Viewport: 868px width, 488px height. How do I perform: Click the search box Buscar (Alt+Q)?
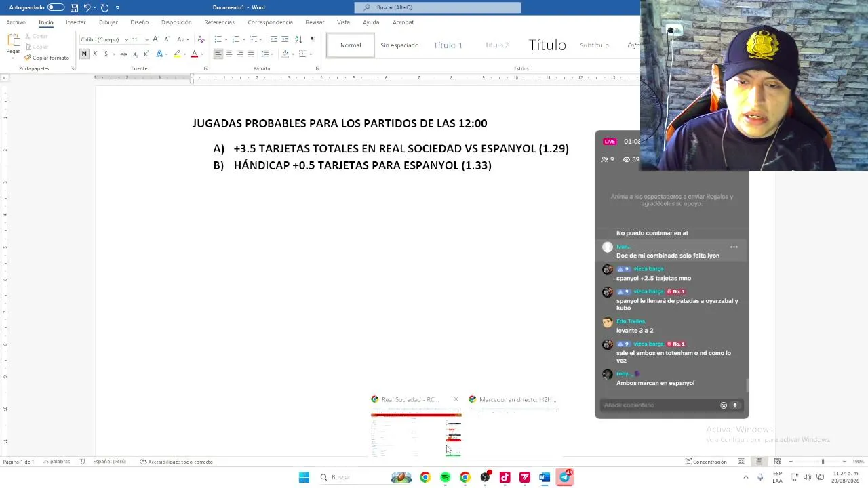point(437,7)
